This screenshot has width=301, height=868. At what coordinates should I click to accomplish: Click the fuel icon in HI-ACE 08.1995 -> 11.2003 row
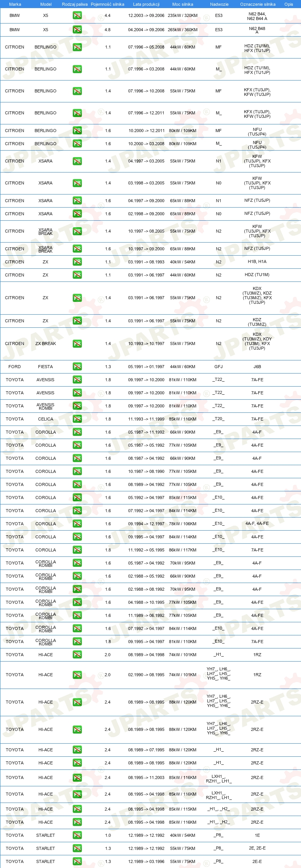pos(77,778)
